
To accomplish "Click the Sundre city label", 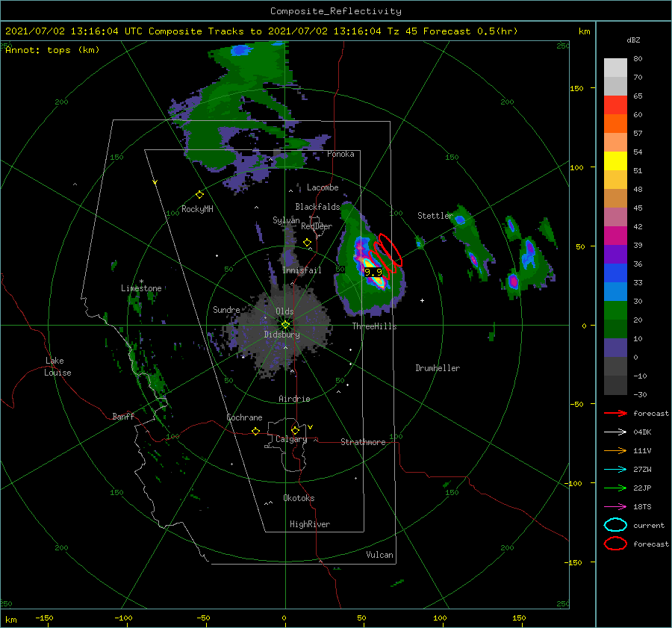I will pos(226,309).
